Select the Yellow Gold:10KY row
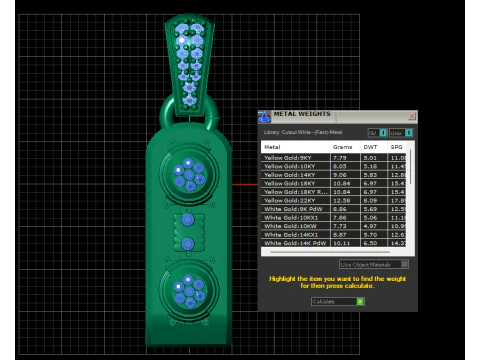Image resolution: width=480 pixels, height=360 pixels. tap(333, 166)
